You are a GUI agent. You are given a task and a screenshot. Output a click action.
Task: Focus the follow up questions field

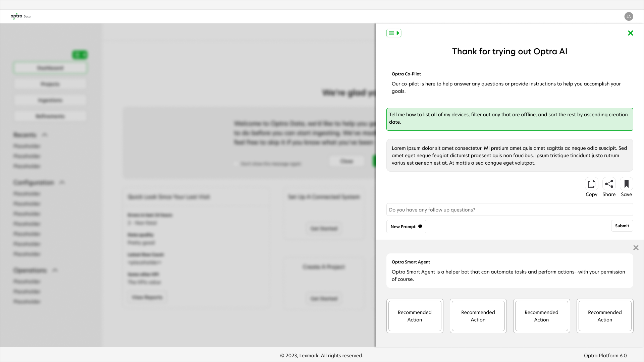[509, 209]
